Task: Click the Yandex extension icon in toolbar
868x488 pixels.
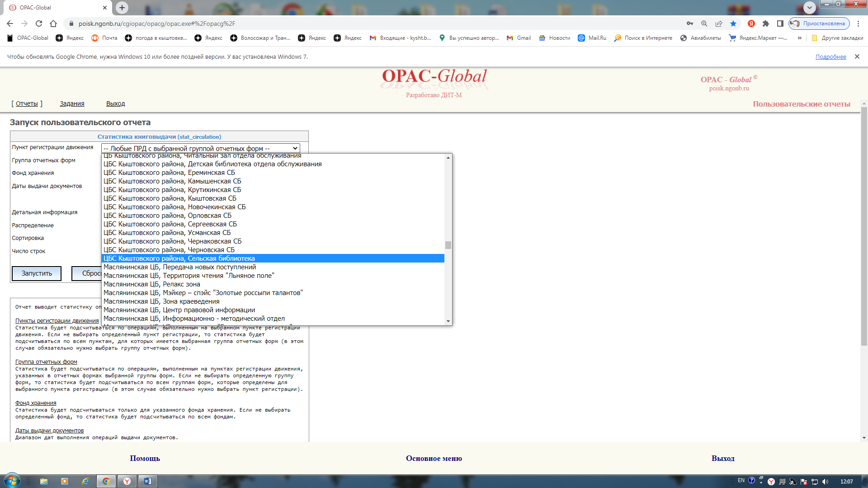Action: coord(751,23)
